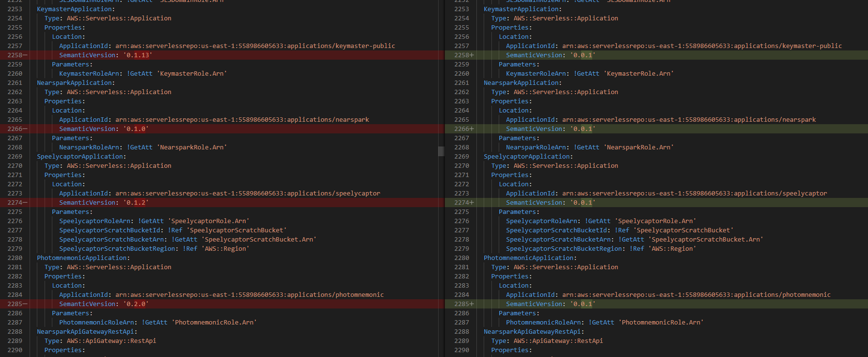This screenshot has width=868, height=357.
Task: Click 'KeymasterRole.Arn' value in the right pane
Action: [x=638, y=74]
